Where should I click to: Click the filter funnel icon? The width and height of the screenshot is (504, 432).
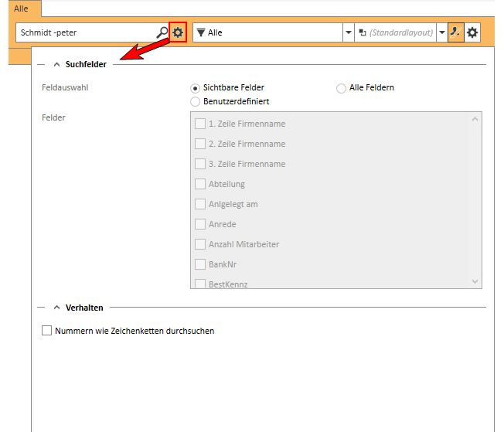201,32
